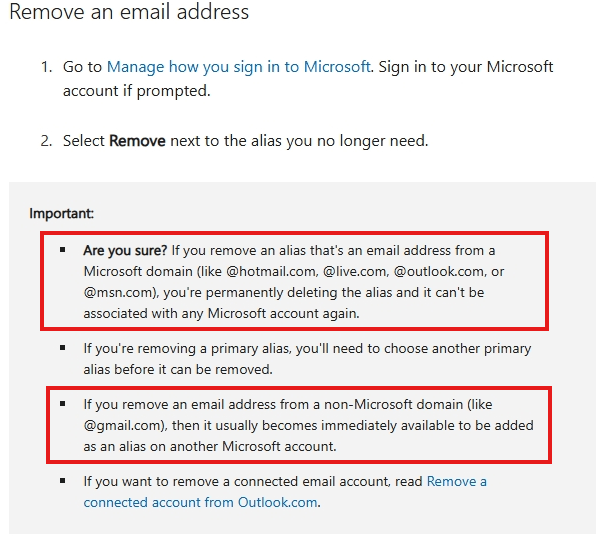
Task: Click the @hotmail.com text
Action: pos(271,271)
